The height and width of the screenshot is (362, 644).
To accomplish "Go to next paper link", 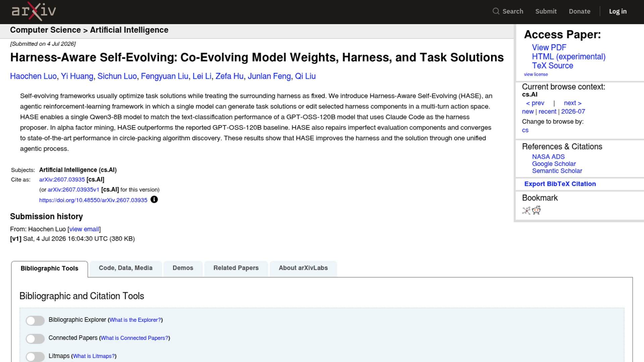I will [x=573, y=103].
